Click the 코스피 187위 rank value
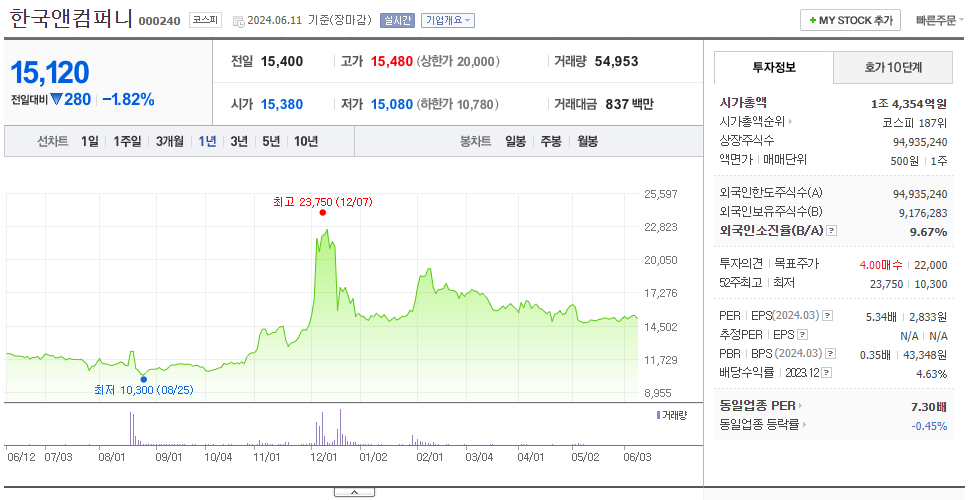The height and width of the screenshot is (500, 968). tap(916, 123)
